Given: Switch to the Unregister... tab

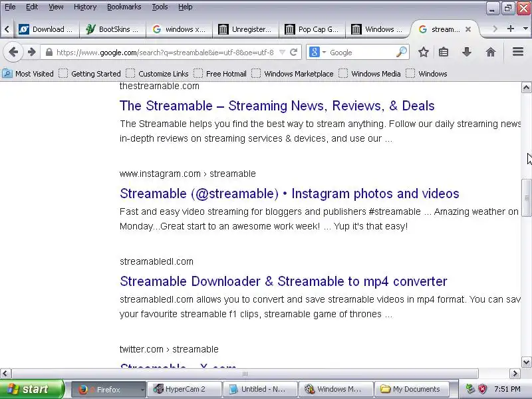Looking at the screenshot, I should click(x=245, y=29).
